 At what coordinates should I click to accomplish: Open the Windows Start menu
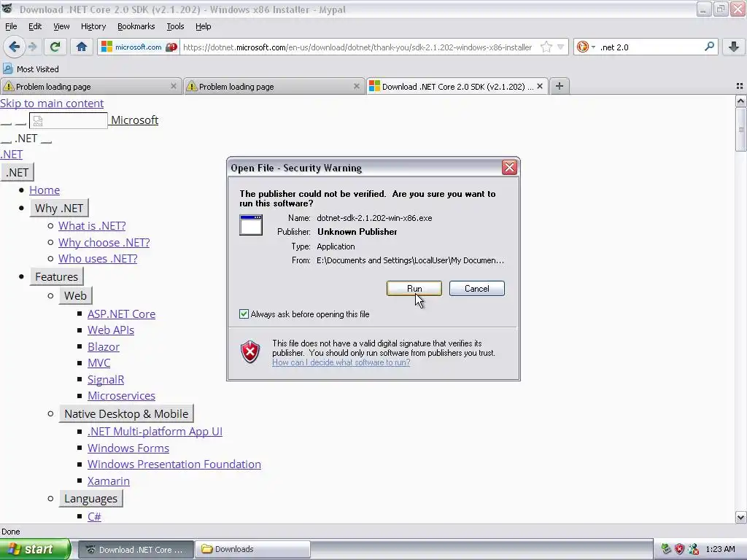35,549
